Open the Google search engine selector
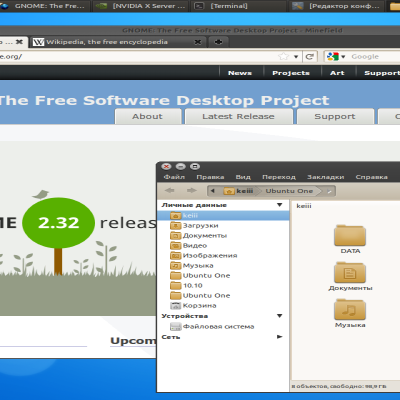Viewport: 400px width, 400px height. 336,56
